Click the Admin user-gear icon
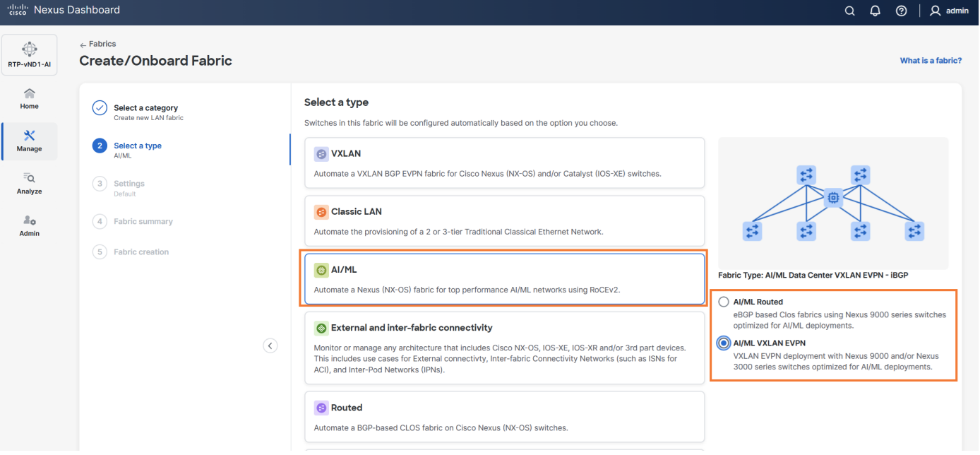This screenshot has height=455, width=980. click(29, 220)
